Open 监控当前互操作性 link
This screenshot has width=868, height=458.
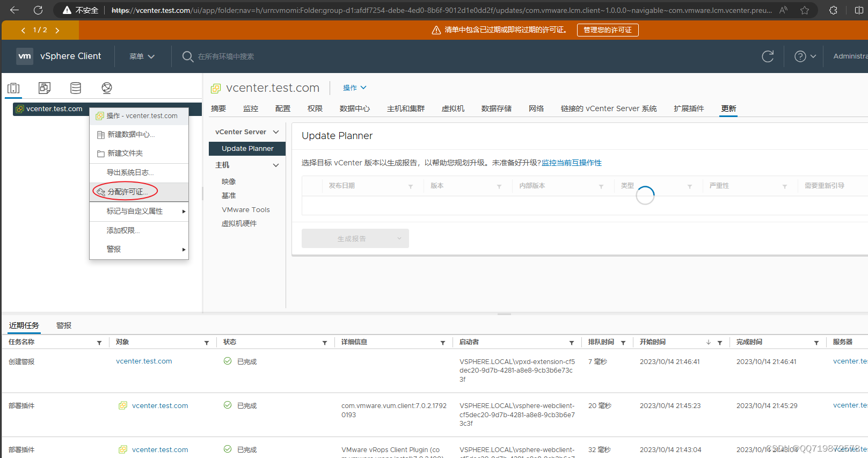[572, 163]
